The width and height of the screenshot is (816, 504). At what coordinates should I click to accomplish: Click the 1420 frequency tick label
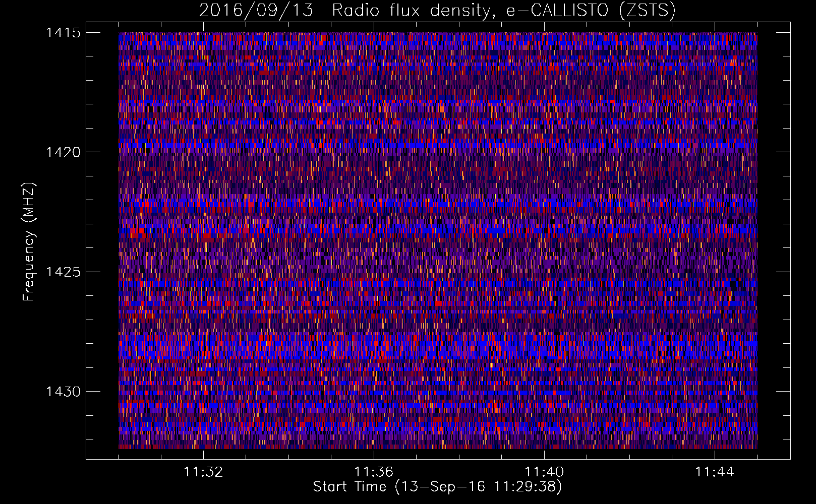pos(63,152)
